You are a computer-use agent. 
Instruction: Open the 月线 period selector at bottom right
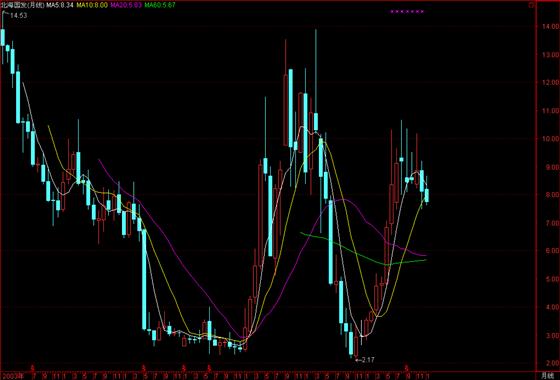(x=547, y=375)
